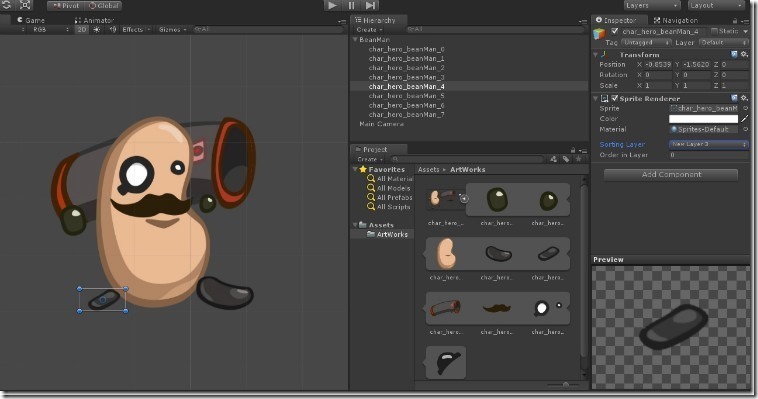Click the scene view search field
The width and height of the screenshot is (758, 399).
pos(268,30)
